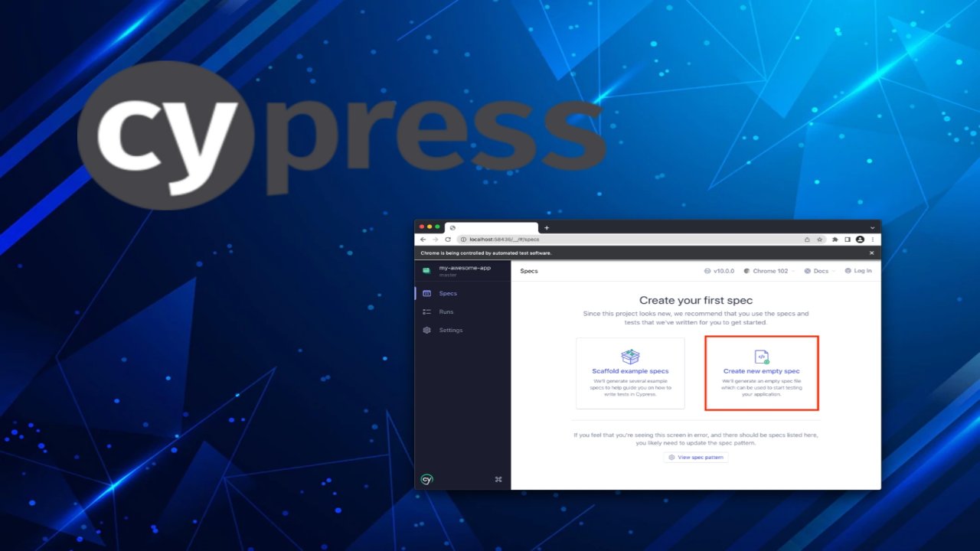Open Specs in the sidebar
Screen dimensions: 980x551
(x=462, y=293)
